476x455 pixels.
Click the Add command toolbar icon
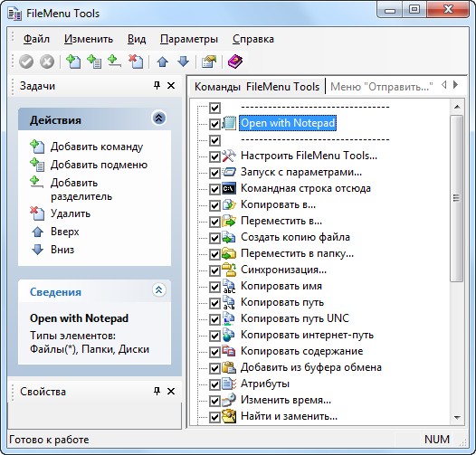coord(73,62)
